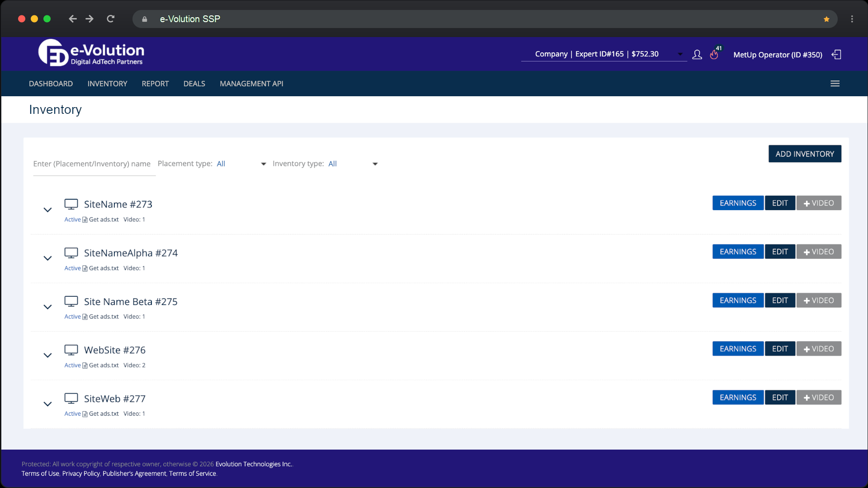Screen dimensions: 868x488
Task: Open the Company Expert ID#165 account dropdown
Action: coord(604,54)
